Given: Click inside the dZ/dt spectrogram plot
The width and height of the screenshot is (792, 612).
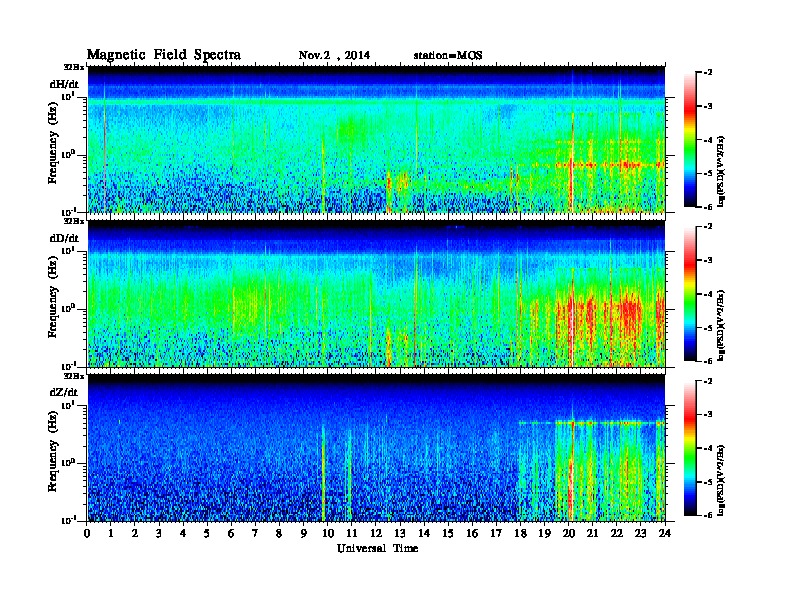Looking at the screenshot, I should (x=376, y=448).
